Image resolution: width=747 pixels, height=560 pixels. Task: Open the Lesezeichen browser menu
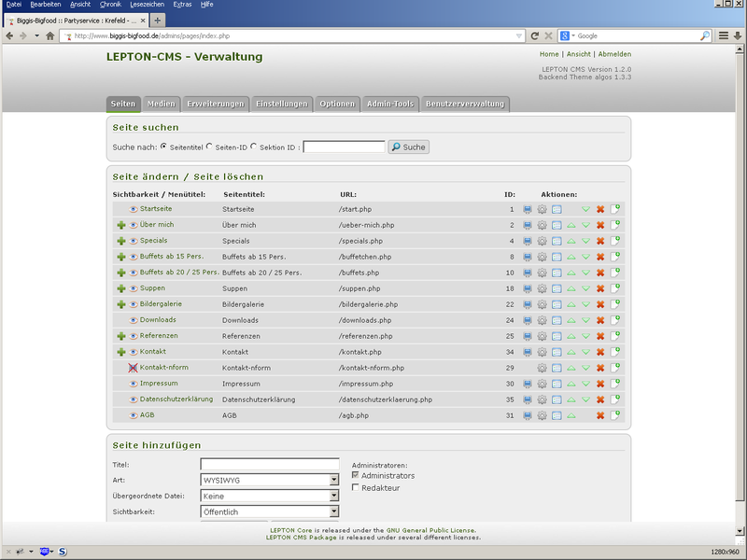(x=149, y=5)
